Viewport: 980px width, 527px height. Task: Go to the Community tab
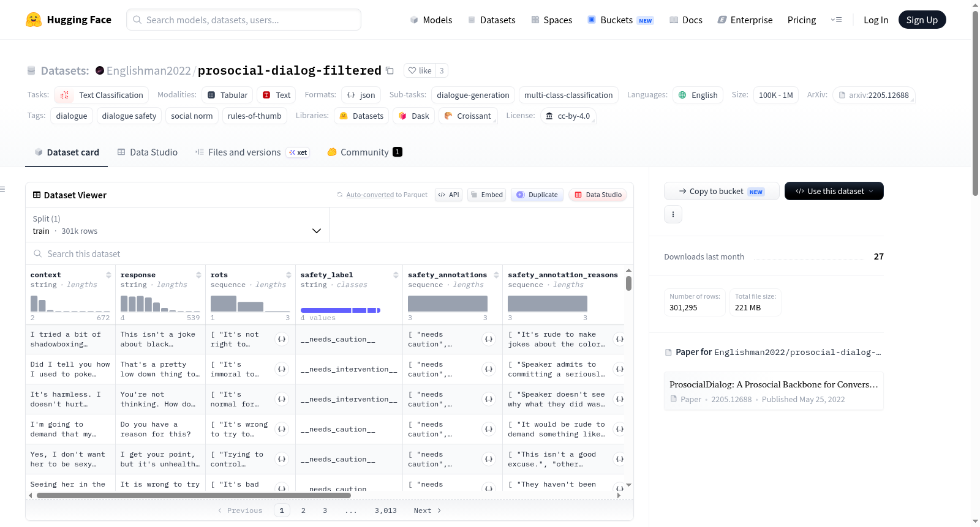point(364,152)
